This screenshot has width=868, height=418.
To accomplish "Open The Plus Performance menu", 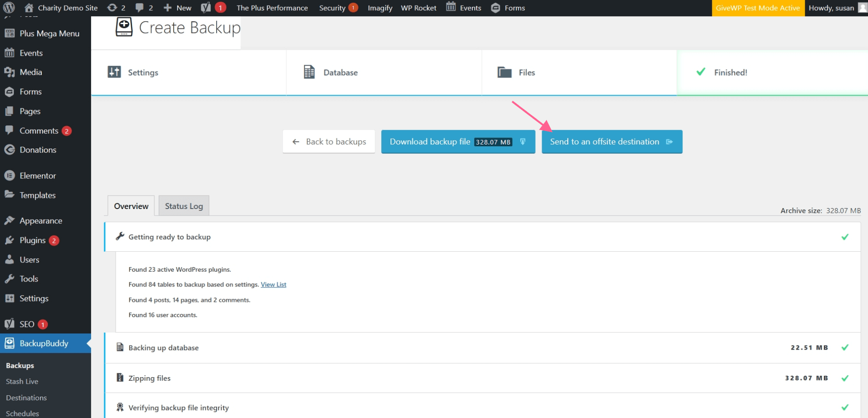I will [x=272, y=8].
